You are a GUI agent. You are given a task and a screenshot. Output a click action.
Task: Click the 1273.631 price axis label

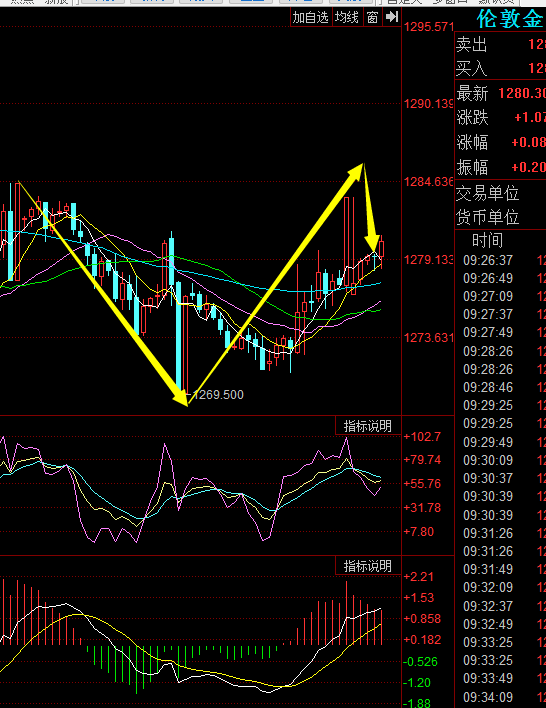coord(429,337)
